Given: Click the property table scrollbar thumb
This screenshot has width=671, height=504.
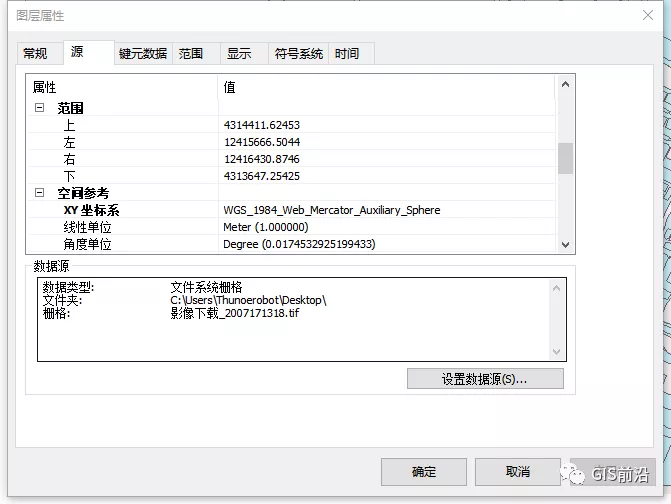Looking at the screenshot, I should click(565, 158).
